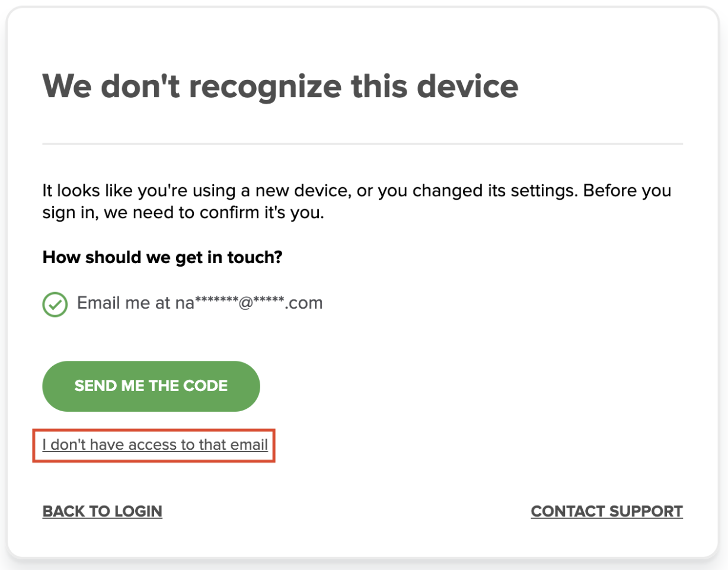Click the red-outlined email access link
This screenshot has height=570, width=728.
coord(155,444)
